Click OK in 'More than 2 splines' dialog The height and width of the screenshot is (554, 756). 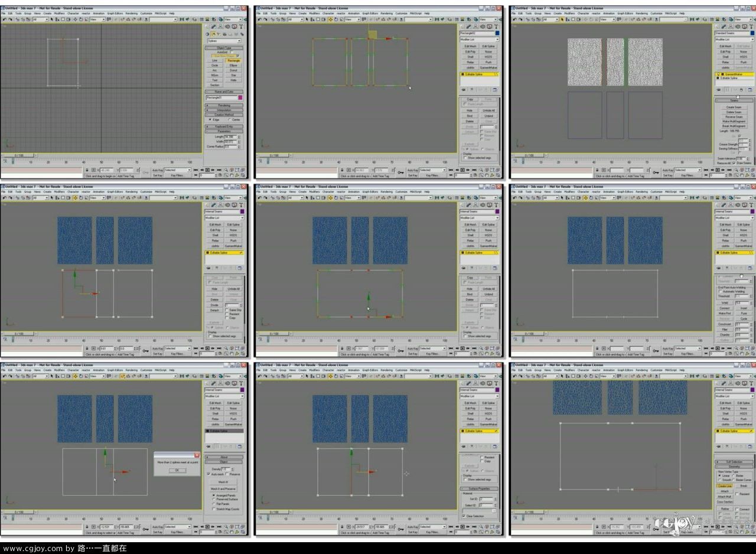point(177,470)
